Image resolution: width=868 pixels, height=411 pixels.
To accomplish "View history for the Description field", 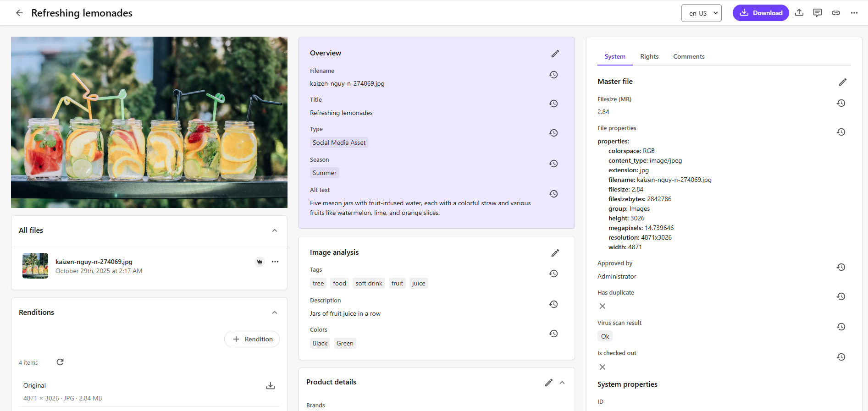I will (553, 304).
